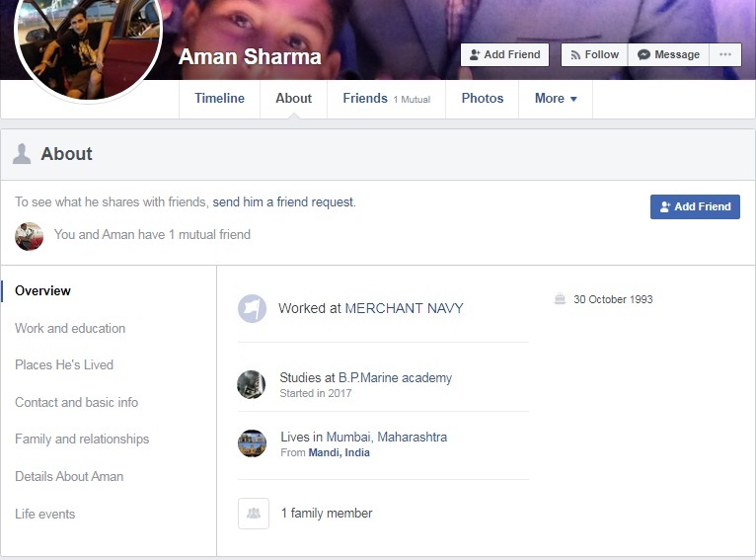The width and height of the screenshot is (756, 560).
Task: Click the 'send him a friend request' link
Action: [x=283, y=202]
